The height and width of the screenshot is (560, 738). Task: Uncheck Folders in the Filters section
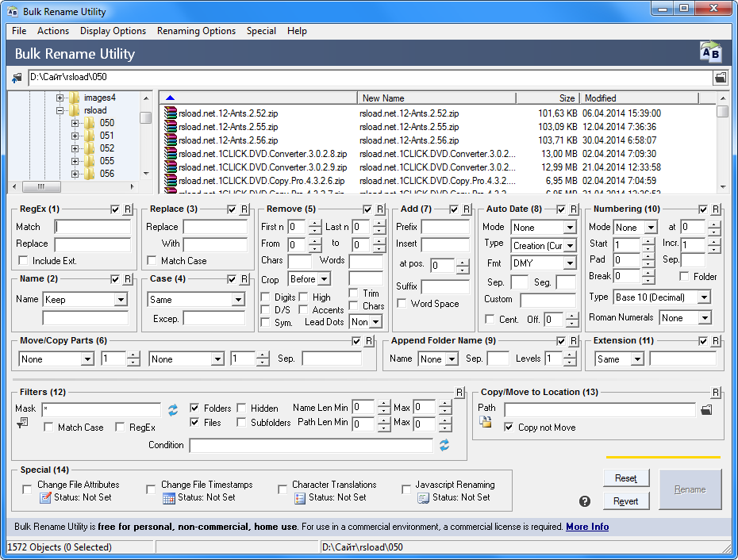click(x=194, y=408)
